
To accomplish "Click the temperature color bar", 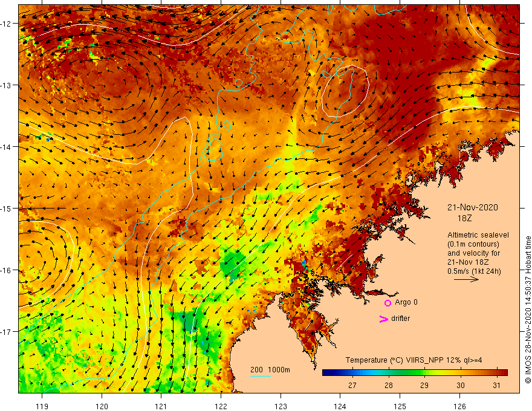I will pyautogui.click(x=415, y=372).
